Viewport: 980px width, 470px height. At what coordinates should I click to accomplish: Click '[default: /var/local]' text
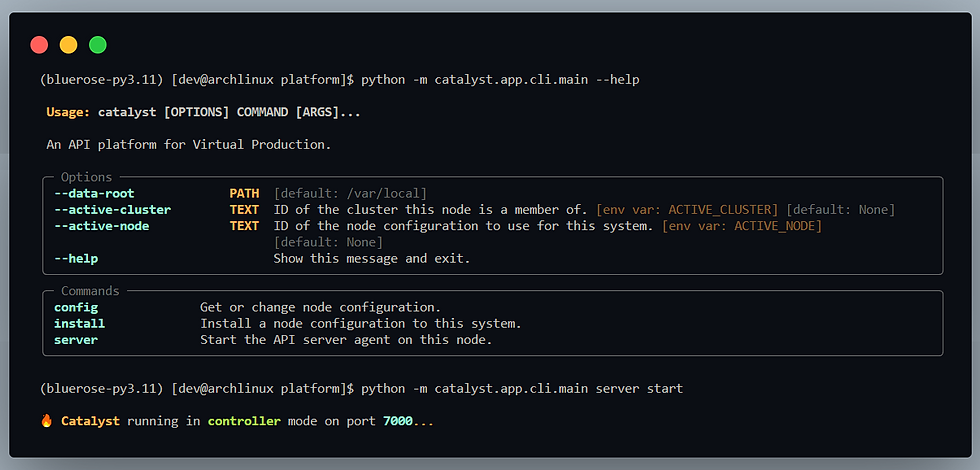click(x=350, y=194)
